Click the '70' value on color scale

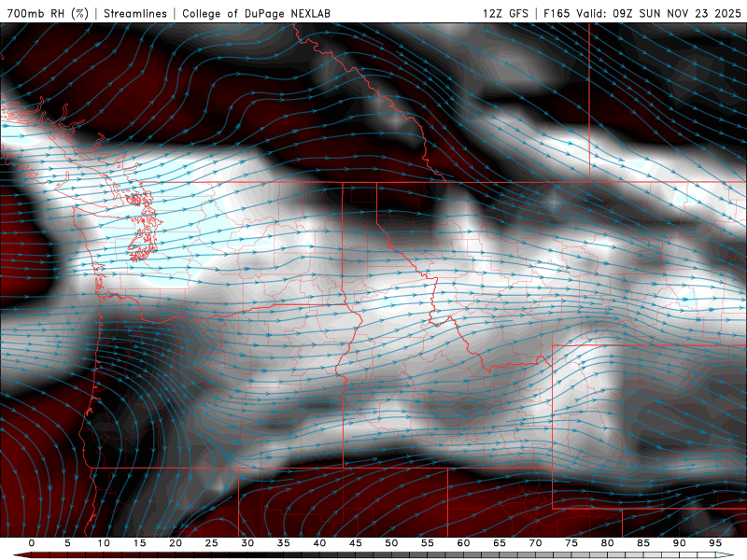pyautogui.click(x=535, y=543)
